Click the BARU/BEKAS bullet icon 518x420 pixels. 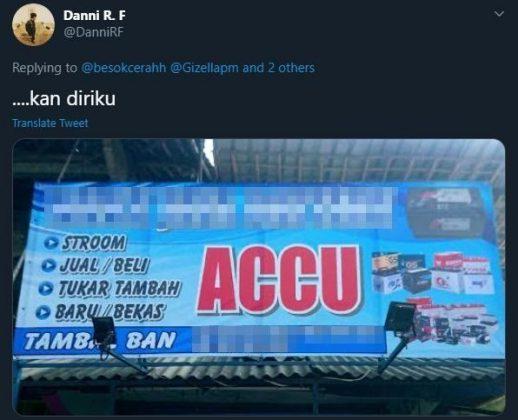(43, 312)
